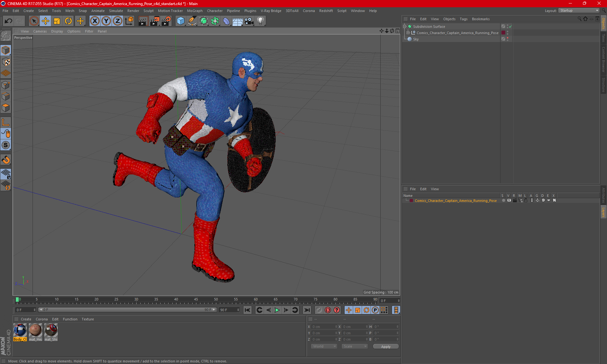607x364 pixels.
Task: Toggle coordinate system icon
Action: click(129, 21)
